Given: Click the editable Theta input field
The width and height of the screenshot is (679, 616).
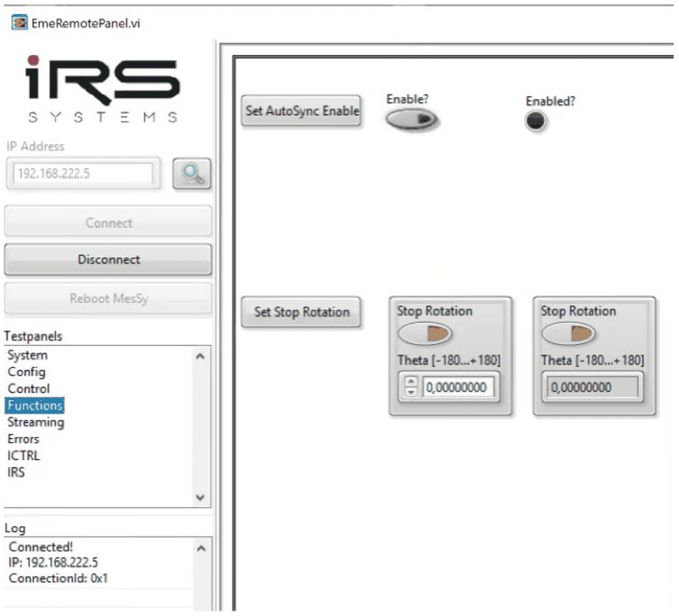Looking at the screenshot, I should tap(458, 388).
